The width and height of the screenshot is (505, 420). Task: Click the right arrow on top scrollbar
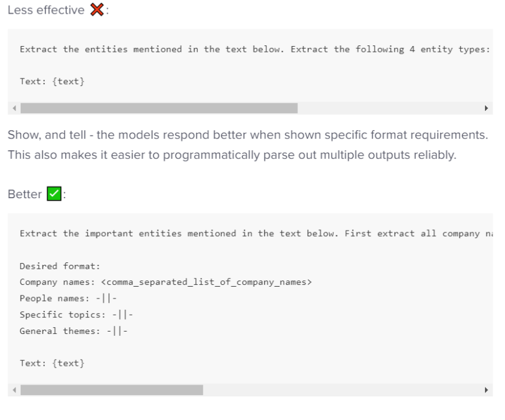(488, 107)
